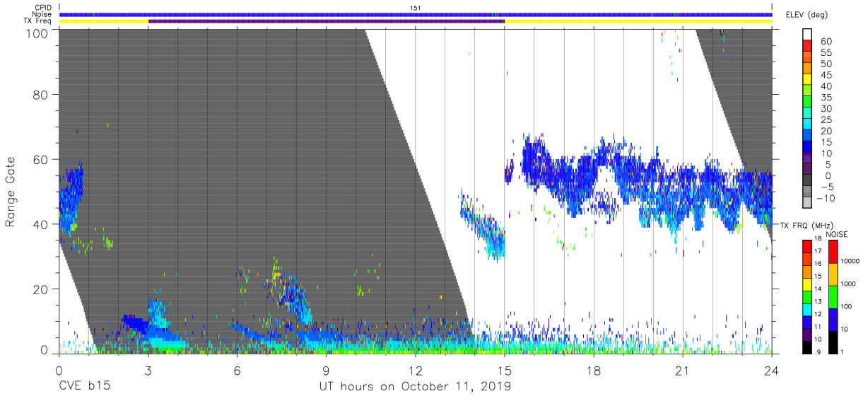Click the '55' value in ELEV legend
This screenshot has width=868, height=401.
(826, 53)
